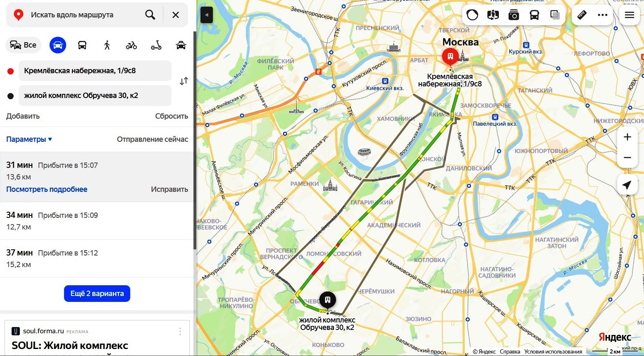Image resolution: width=644 pixels, height=356 pixels.
Task: Click the "Справка" footer link
Action: [x=510, y=351]
